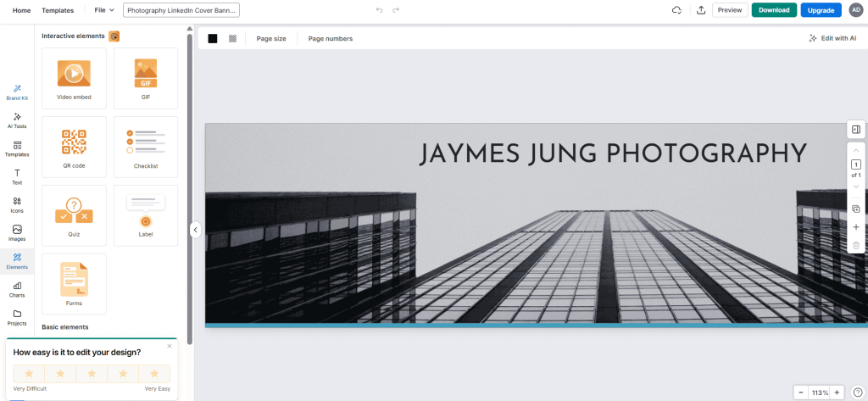Go to the previous page arrow

click(x=856, y=151)
